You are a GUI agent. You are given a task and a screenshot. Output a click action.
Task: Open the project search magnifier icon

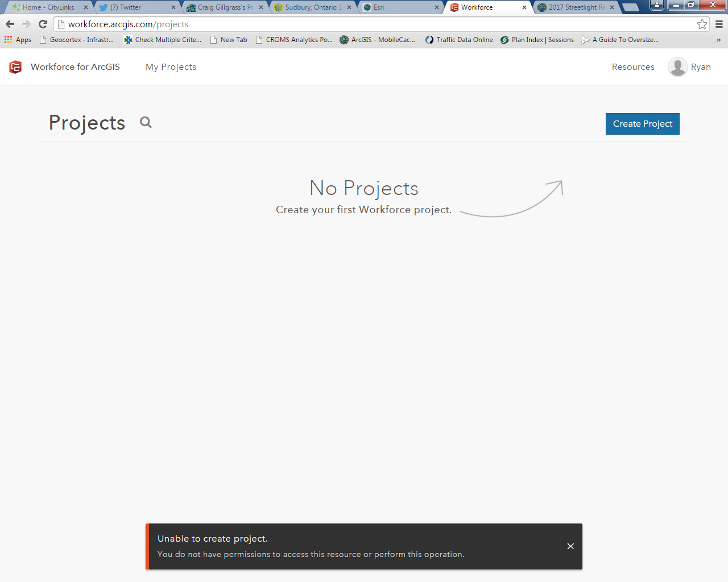(146, 122)
